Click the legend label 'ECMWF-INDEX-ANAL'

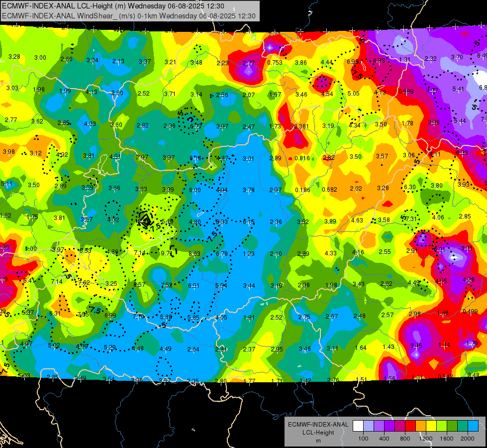point(318,425)
